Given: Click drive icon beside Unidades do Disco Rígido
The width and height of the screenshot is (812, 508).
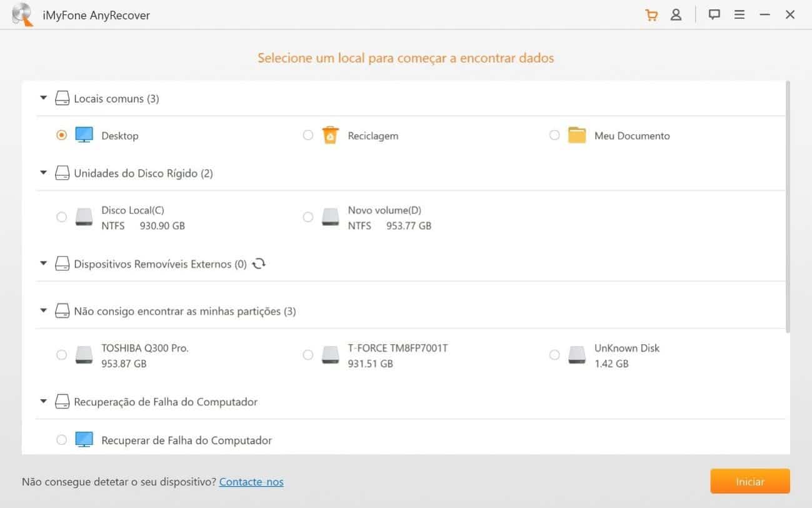Looking at the screenshot, I should (62, 173).
